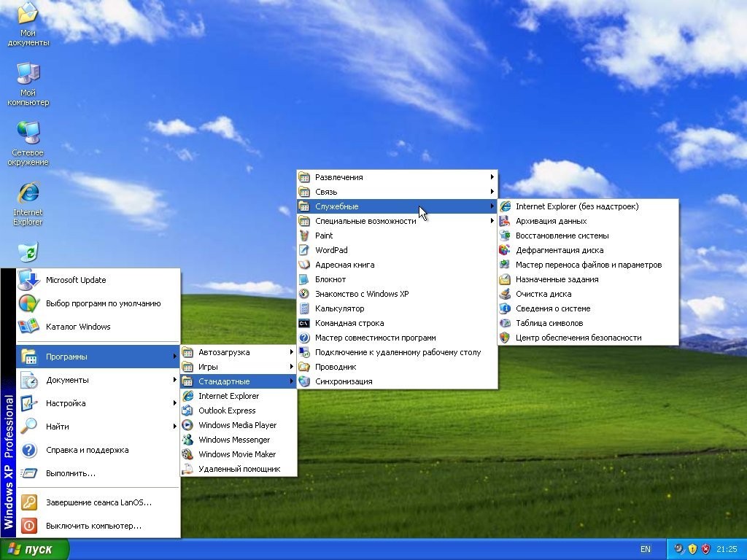Viewport: 747px width, 560px height.
Task: Select the Стандартные menu item
Action: pos(239,381)
